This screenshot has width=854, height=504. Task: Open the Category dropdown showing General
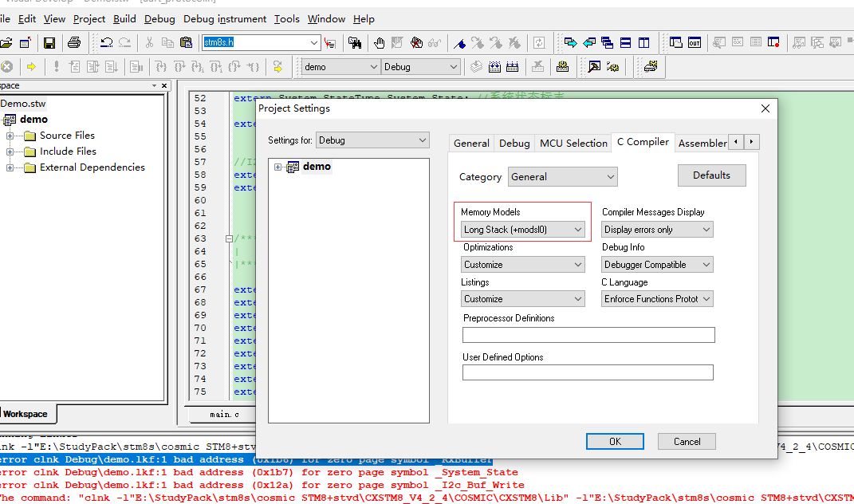coord(562,177)
